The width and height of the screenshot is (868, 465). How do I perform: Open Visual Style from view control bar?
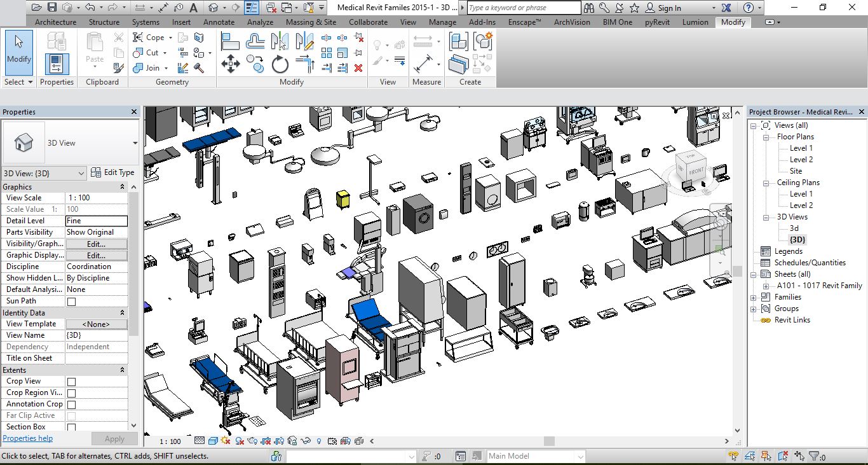coord(214,441)
